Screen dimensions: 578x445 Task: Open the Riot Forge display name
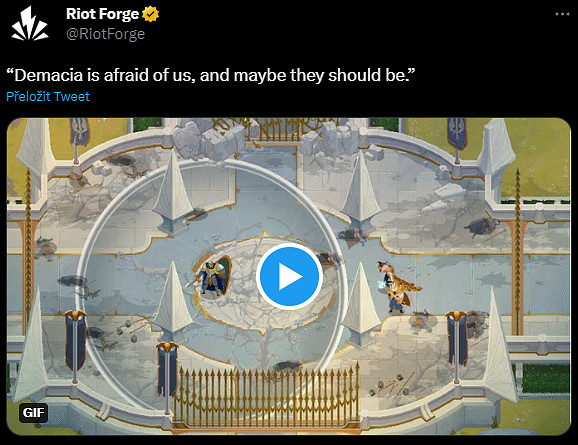pos(102,14)
